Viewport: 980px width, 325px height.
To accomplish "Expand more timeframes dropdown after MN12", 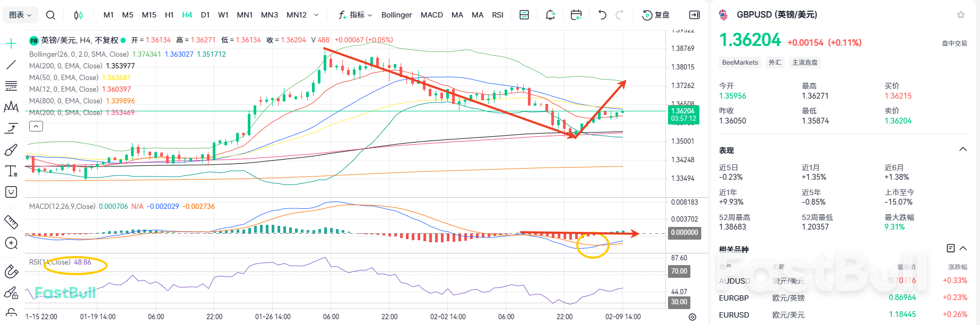I will tap(317, 15).
